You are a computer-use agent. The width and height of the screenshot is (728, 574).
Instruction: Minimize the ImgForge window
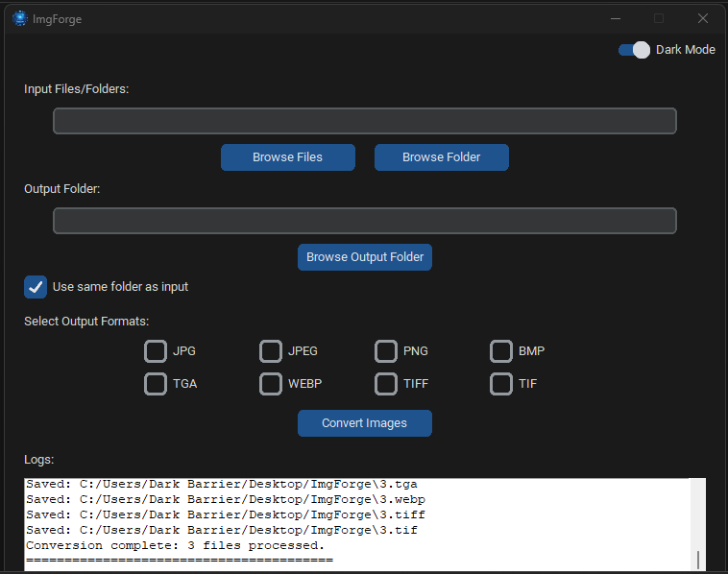point(616,18)
